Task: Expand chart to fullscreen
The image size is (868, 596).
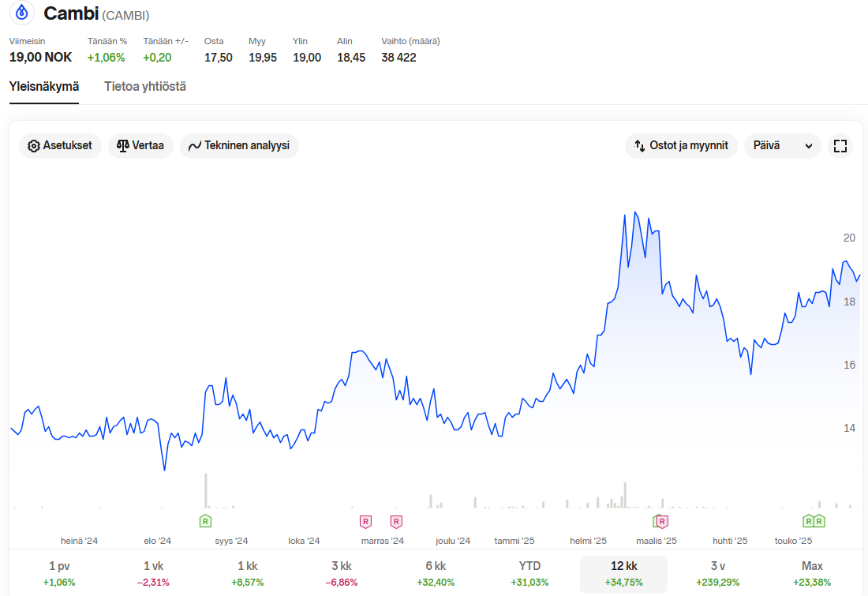Action: pyautogui.click(x=840, y=146)
